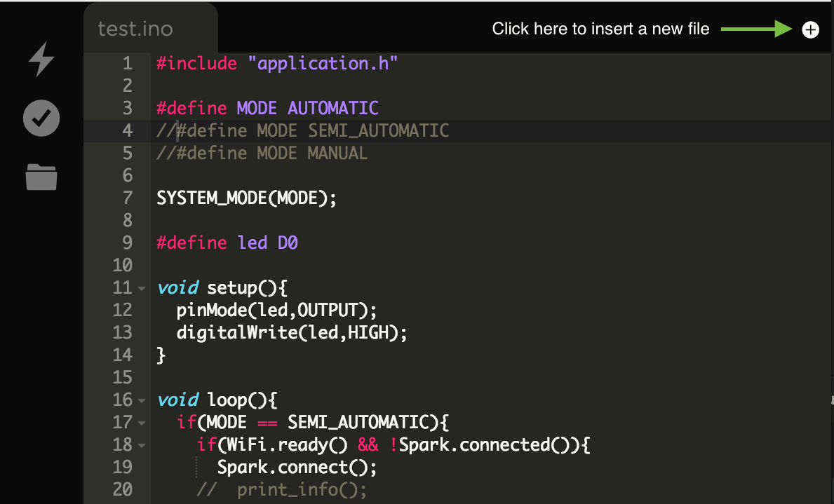
Task: Collapse the setup() function fold arrow
Action: 142,289
